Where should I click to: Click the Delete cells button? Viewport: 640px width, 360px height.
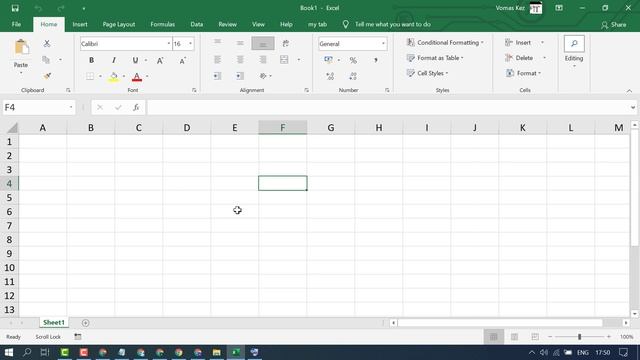point(520,58)
